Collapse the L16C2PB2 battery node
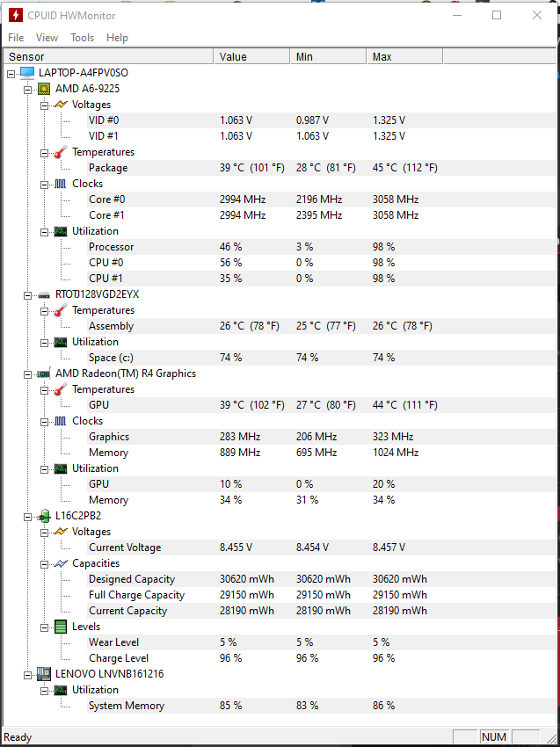This screenshot has height=747, width=560. tap(27, 516)
